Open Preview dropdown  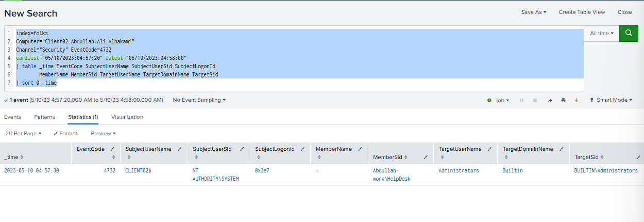tap(103, 133)
